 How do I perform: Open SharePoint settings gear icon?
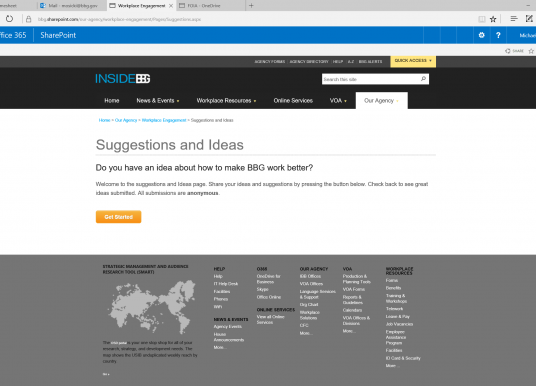point(481,35)
